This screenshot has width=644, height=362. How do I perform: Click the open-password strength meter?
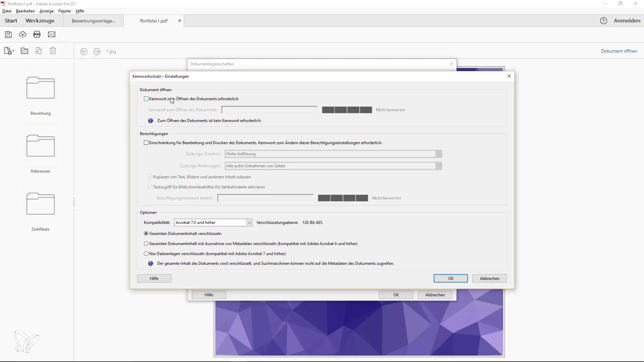[347, 110]
